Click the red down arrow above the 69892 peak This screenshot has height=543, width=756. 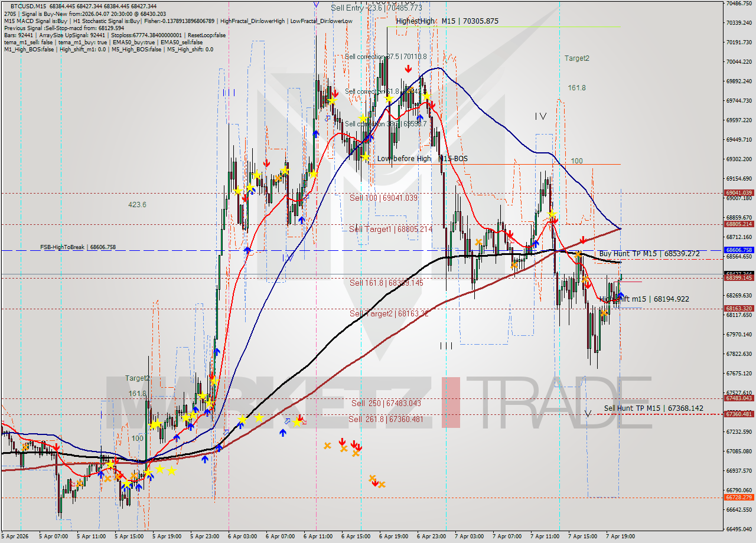[x=408, y=69]
